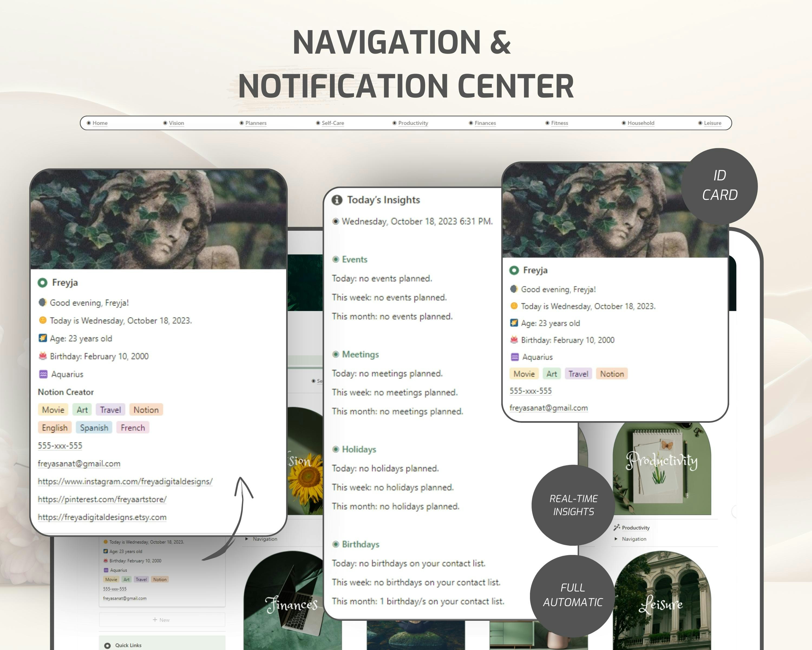Click the Spanish language tag
Viewport: 812px width, 650px height.
pyautogui.click(x=94, y=428)
